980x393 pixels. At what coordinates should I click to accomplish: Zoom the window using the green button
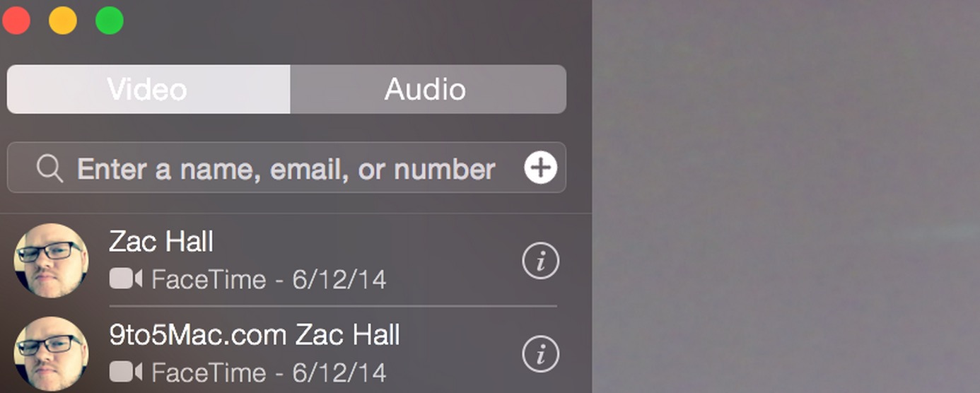pos(110,20)
